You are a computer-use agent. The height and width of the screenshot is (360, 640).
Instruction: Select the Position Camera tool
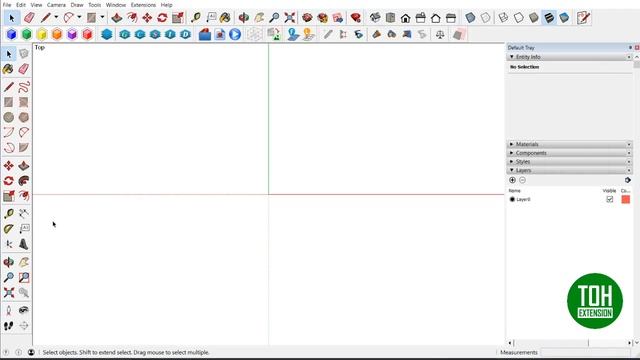point(9,310)
